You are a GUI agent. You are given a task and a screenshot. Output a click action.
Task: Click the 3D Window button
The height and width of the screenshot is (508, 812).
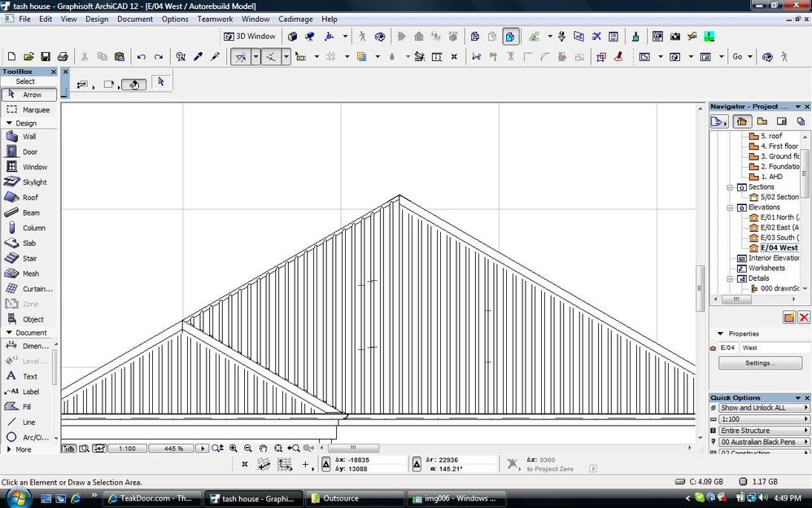(x=250, y=36)
